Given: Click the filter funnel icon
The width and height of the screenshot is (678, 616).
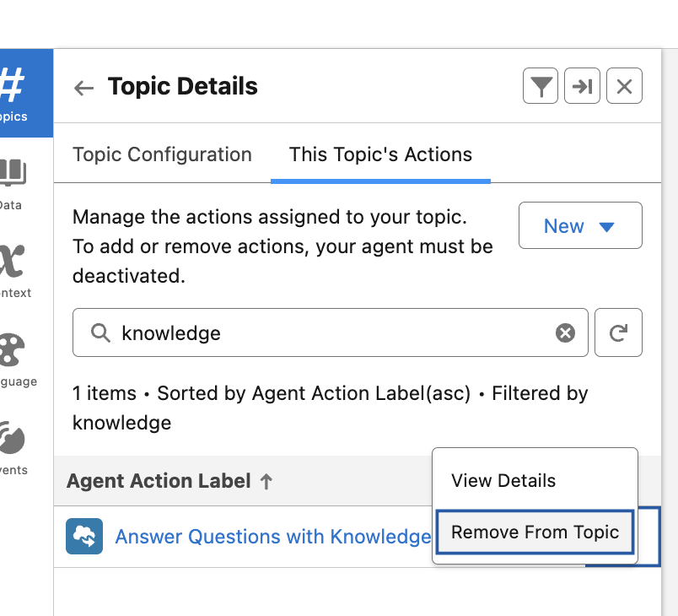Looking at the screenshot, I should coord(541,86).
